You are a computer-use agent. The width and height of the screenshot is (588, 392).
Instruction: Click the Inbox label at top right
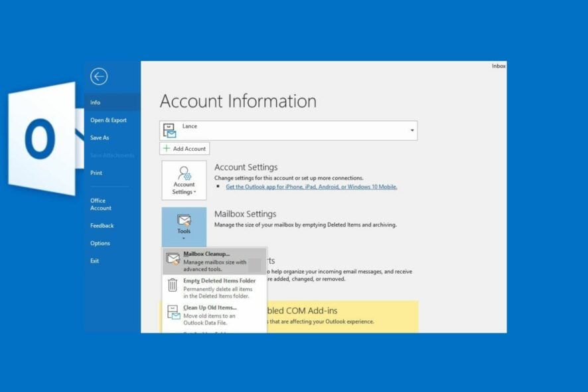tap(497, 66)
